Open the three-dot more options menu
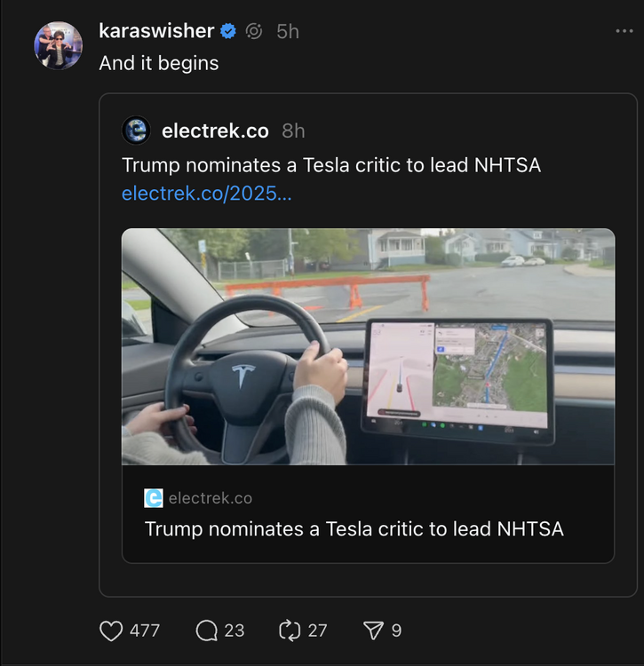This screenshot has width=644, height=666. coord(624,31)
